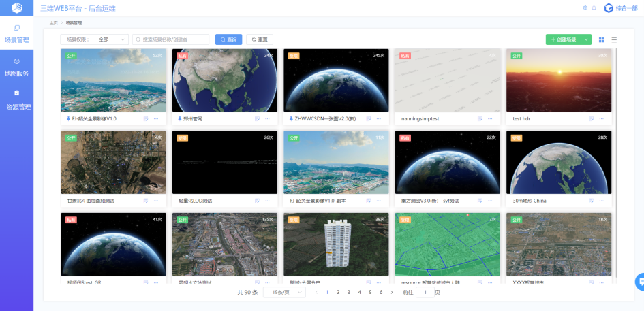Switch to list view layout
The width and height of the screenshot is (644, 311).
click(x=614, y=39)
